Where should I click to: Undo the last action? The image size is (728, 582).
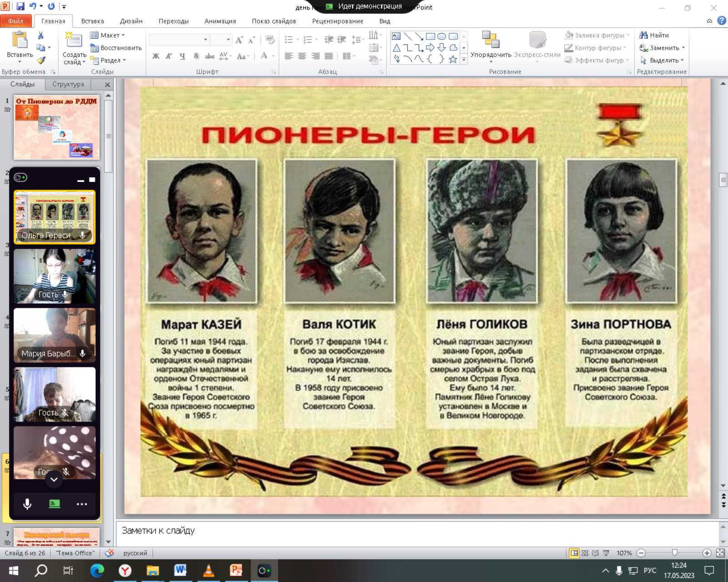click(33, 6)
